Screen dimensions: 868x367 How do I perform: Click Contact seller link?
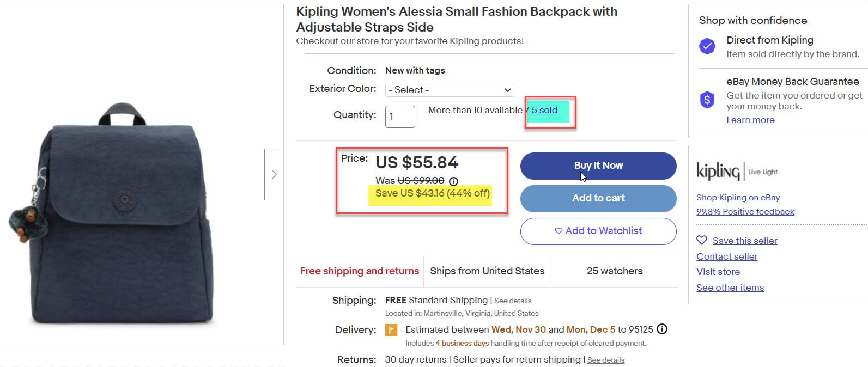(x=727, y=256)
